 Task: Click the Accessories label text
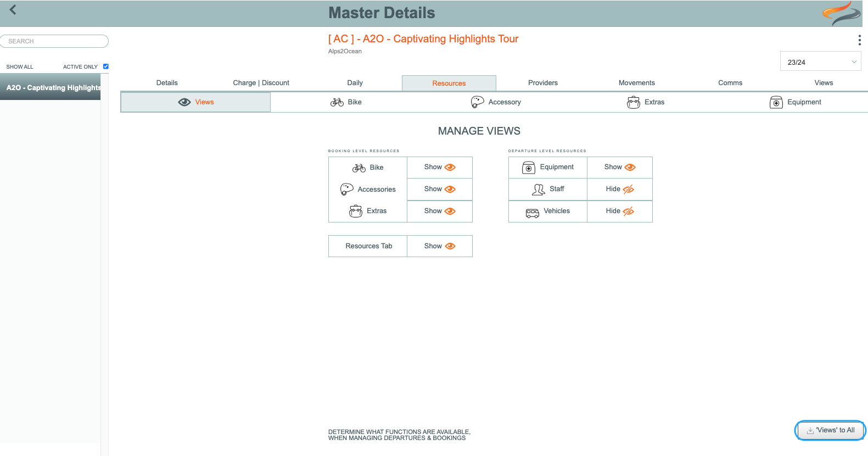click(377, 190)
